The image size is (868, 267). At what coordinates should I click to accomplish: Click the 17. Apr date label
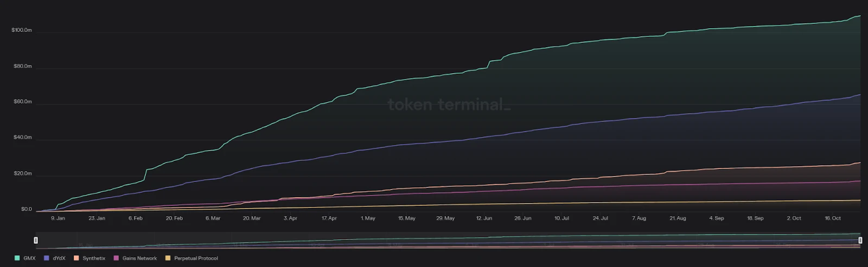329,218
